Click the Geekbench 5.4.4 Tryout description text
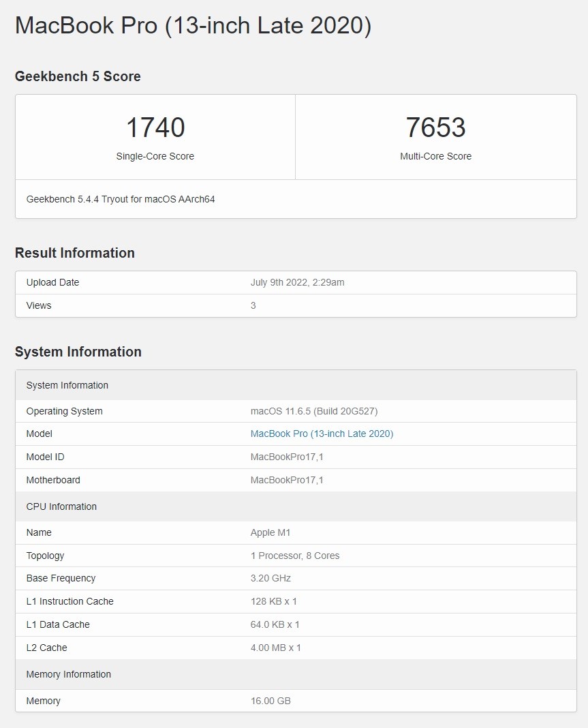 tap(121, 199)
